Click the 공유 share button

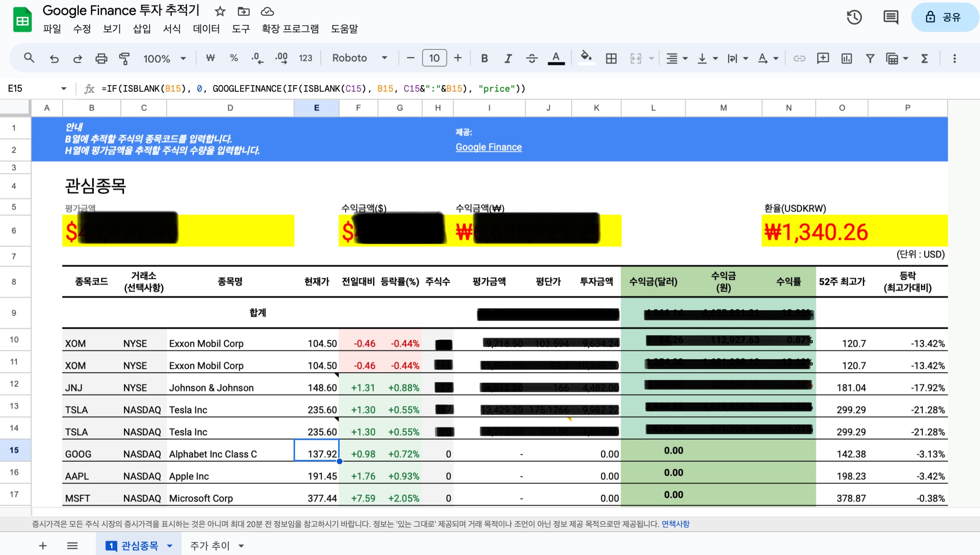(x=944, y=17)
